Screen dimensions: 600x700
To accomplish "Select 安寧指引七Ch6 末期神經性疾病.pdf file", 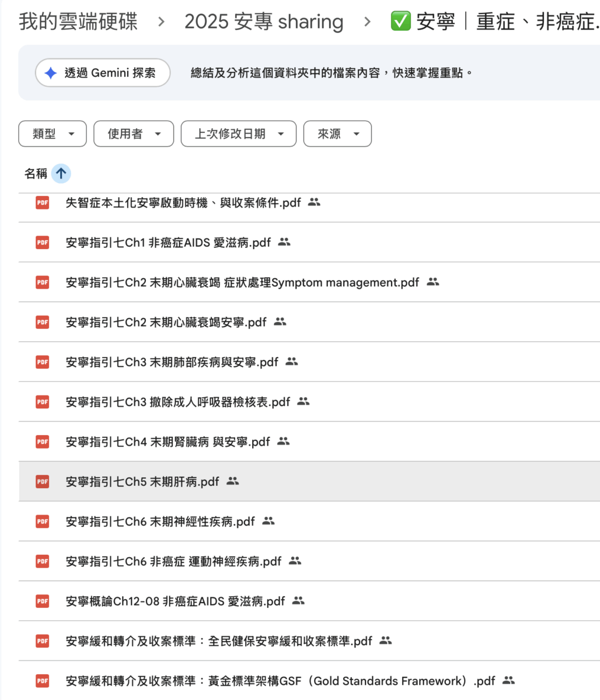I will [x=160, y=521].
